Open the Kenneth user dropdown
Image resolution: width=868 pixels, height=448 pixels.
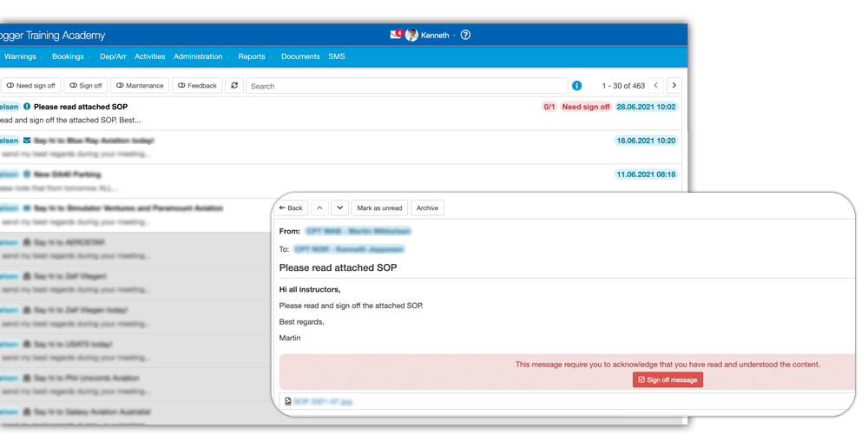(x=437, y=36)
